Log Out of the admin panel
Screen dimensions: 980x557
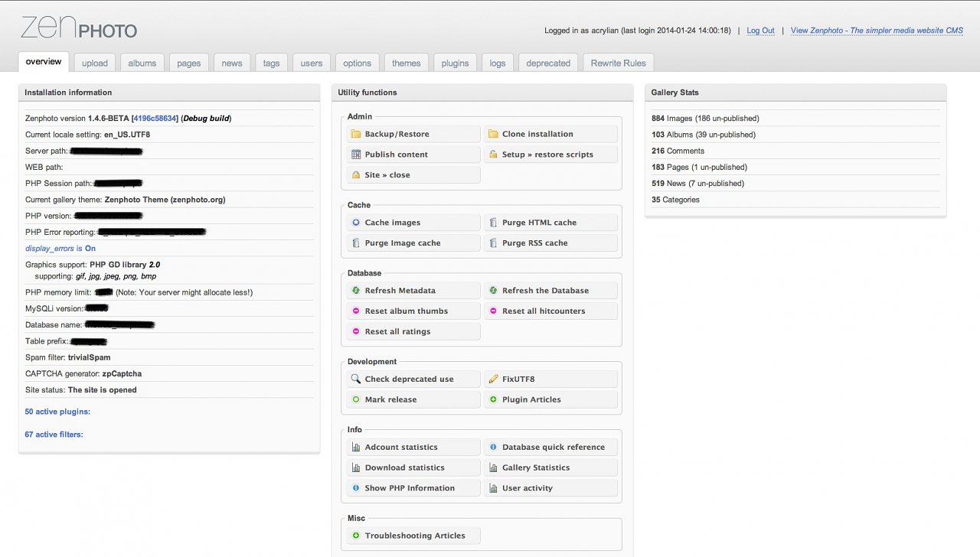760,31
